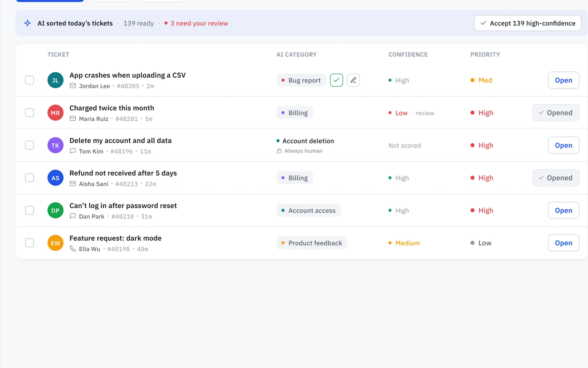Accept the Bug report category with the green checkmark

click(x=336, y=80)
